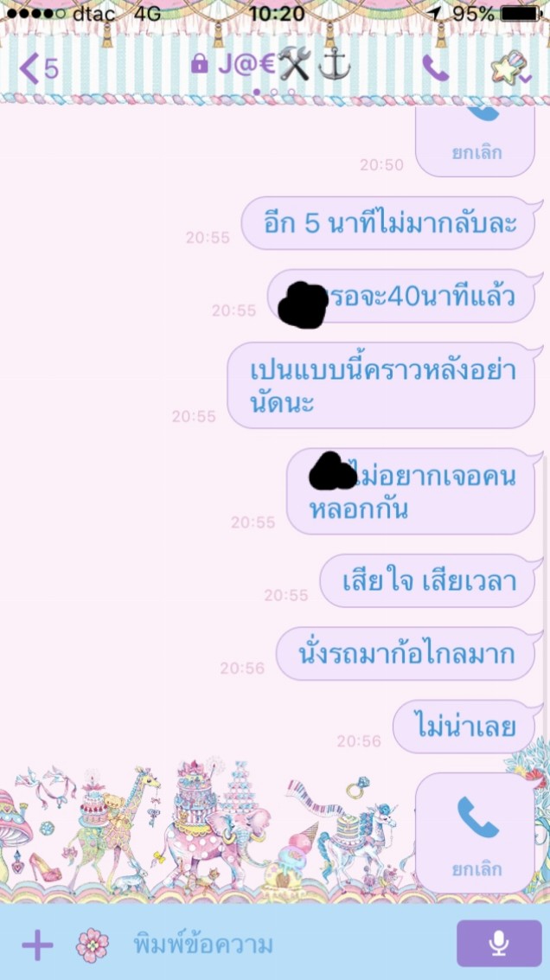The height and width of the screenshot is (980, 550).
Task: Tap the ยกเลิก call bubble at top
Action: point(476,141)
